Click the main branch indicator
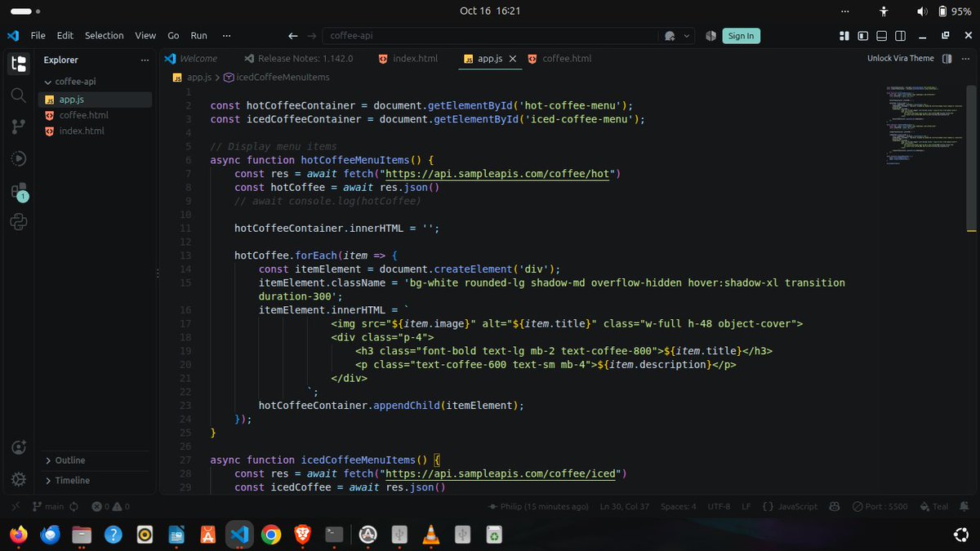The image size is (980, 551). point(48,507)
